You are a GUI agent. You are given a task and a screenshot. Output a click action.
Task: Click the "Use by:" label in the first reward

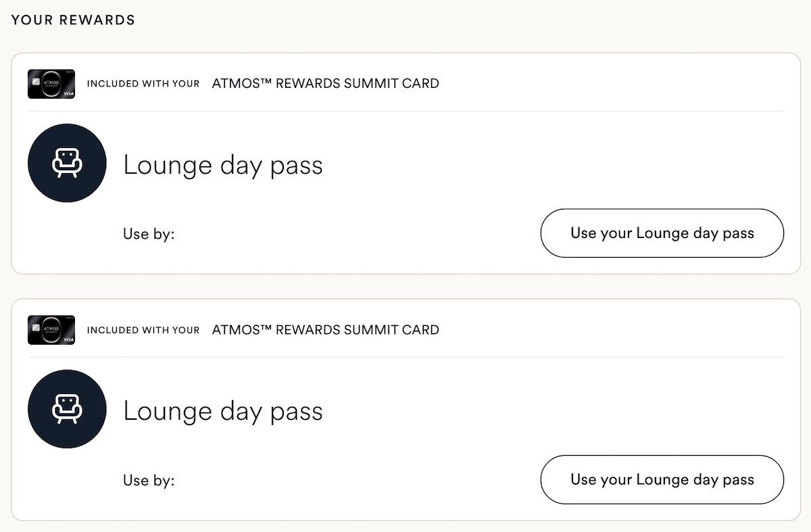point(149,234)
